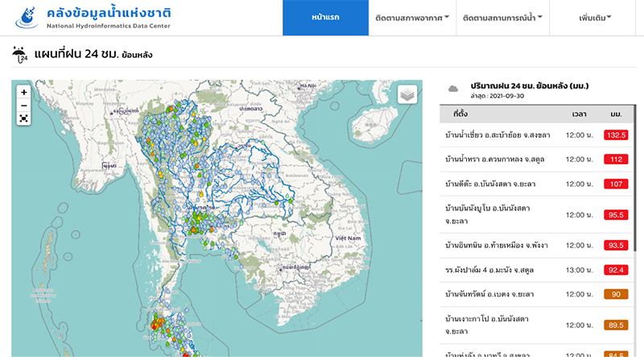Click the มม. column header
The height and width of the screenshot is (357, 644).
[x=616, y=114]
